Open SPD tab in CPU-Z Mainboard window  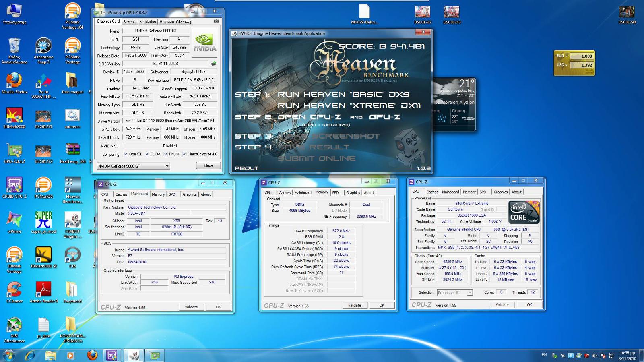pyautogui.click(x=172, y=194)
